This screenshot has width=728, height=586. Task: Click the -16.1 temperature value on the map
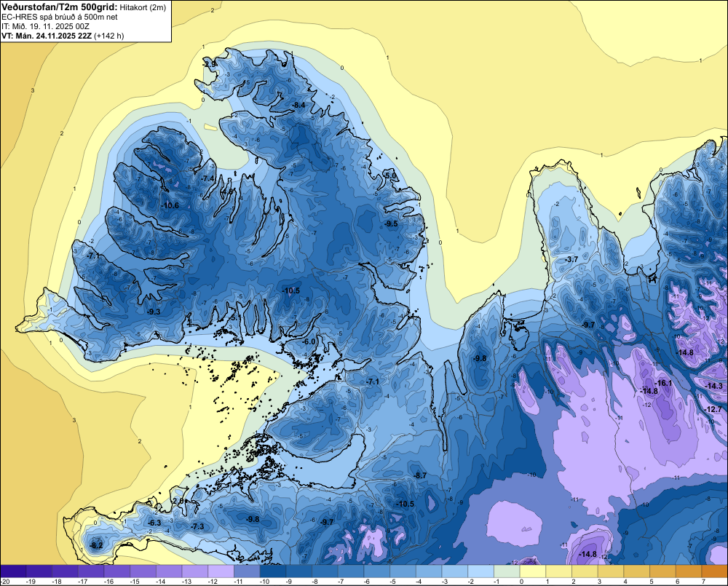663,383
